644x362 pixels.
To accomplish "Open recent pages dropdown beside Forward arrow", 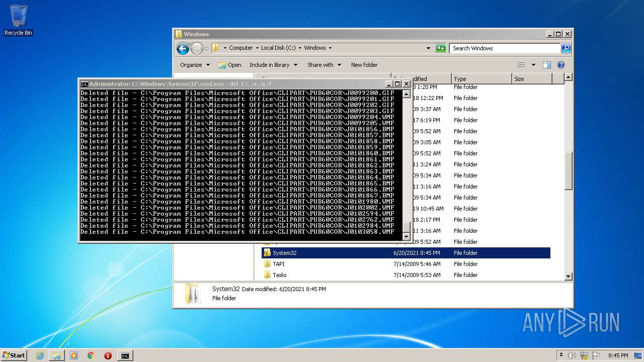I will [206, 49].
